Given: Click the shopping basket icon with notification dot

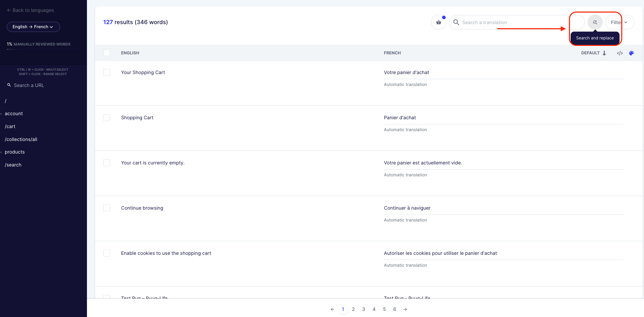Looking at the screenshot, I should click(x=439, y=22).
